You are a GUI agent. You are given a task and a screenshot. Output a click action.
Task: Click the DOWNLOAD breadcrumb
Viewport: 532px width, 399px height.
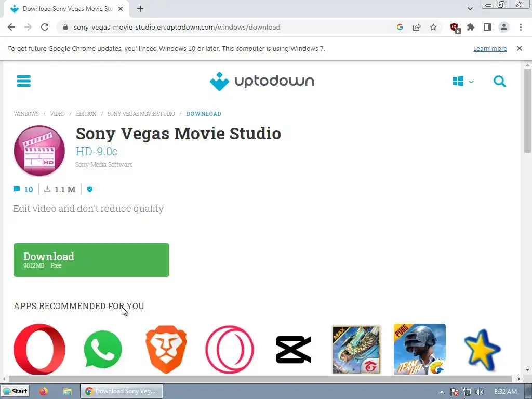point(204,114)
